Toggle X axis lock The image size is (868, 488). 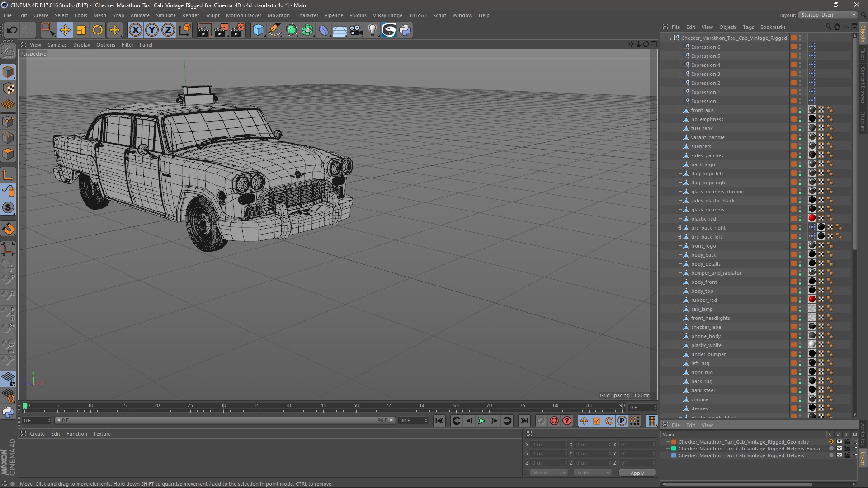[x=135, y=30]
